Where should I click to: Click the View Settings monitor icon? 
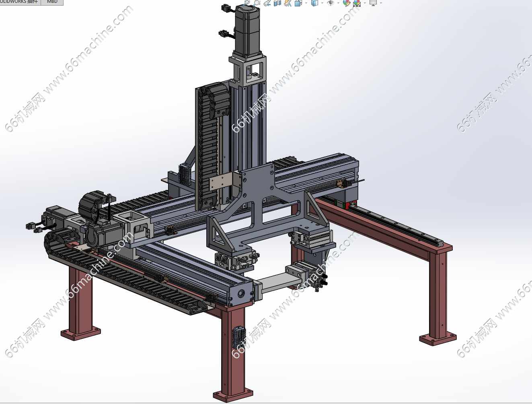point(374,4)
